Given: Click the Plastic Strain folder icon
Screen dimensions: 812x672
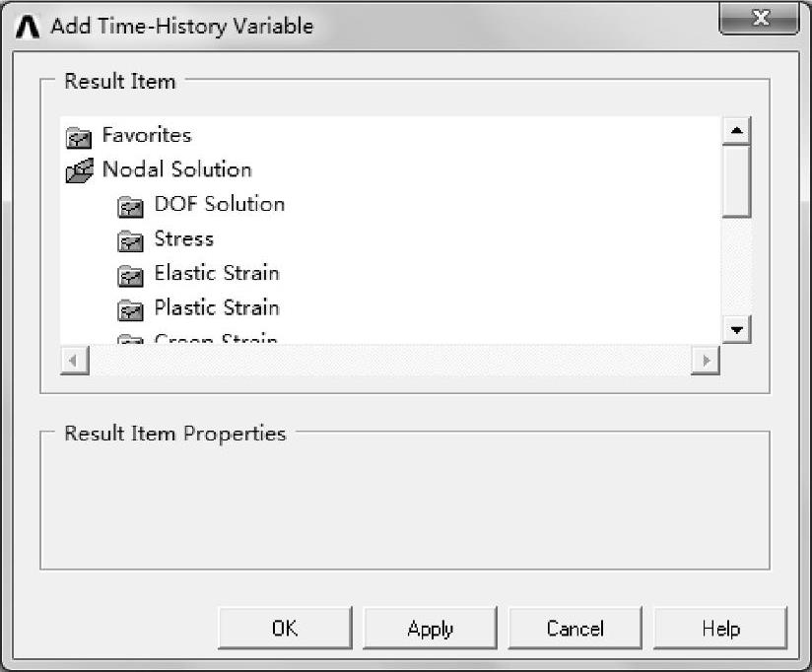Looking at the screenshot, I should pos(130,309).
